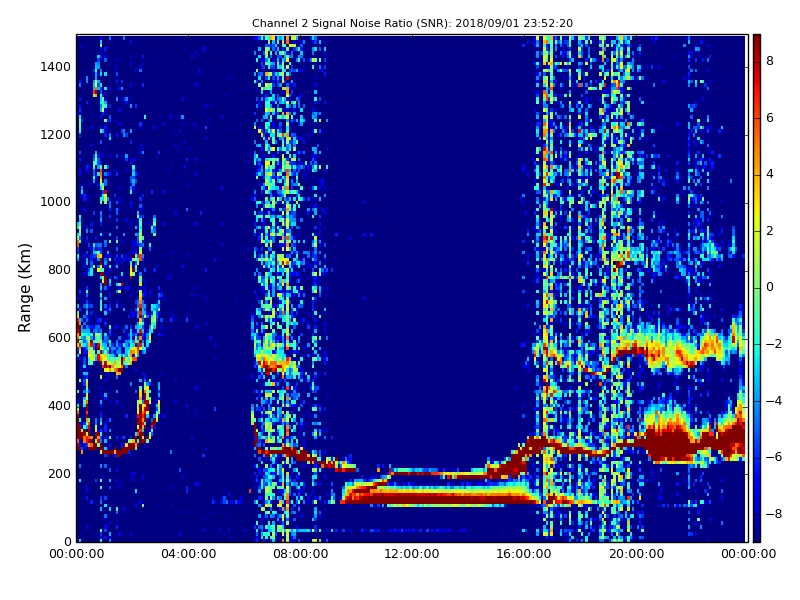Screen dimensions: 800x600
Task: Click the 20:00:00 time tick label
Action: [637, 554]
